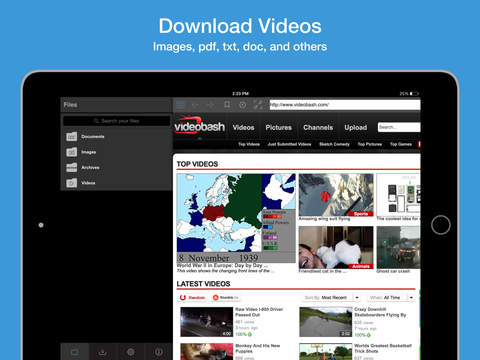Open the Channels menu item

(318, 128)
